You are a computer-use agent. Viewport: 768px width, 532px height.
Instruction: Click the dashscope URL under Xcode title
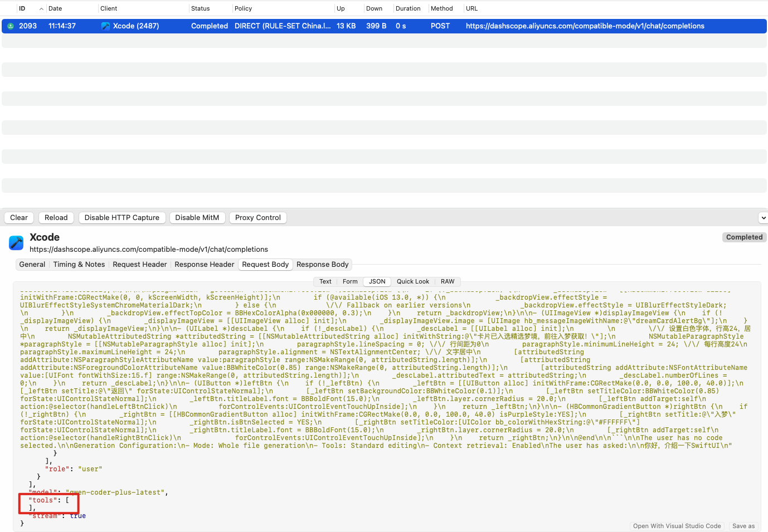149,250
